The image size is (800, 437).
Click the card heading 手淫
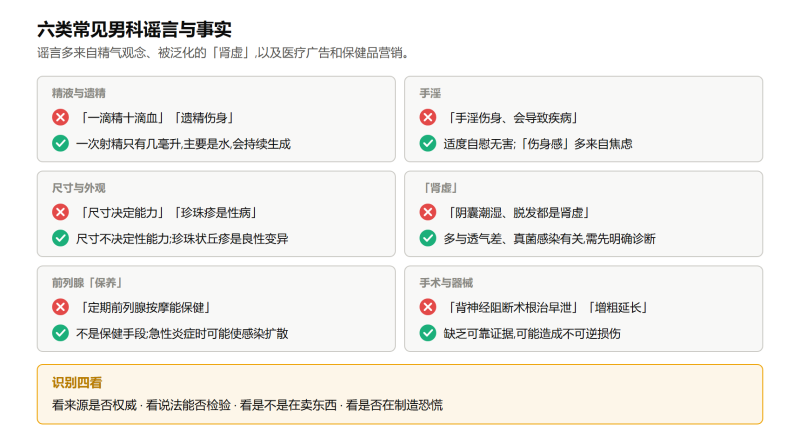(430, 93)
